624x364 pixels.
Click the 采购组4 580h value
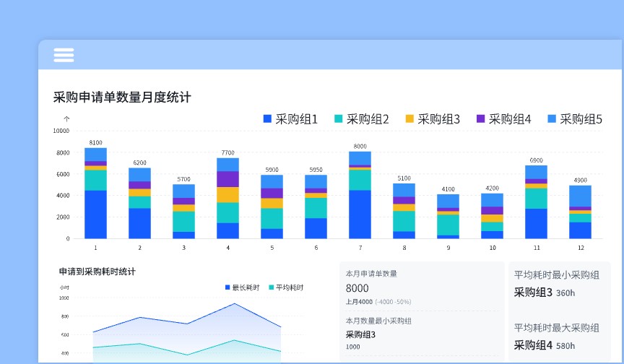click(545, 345)
